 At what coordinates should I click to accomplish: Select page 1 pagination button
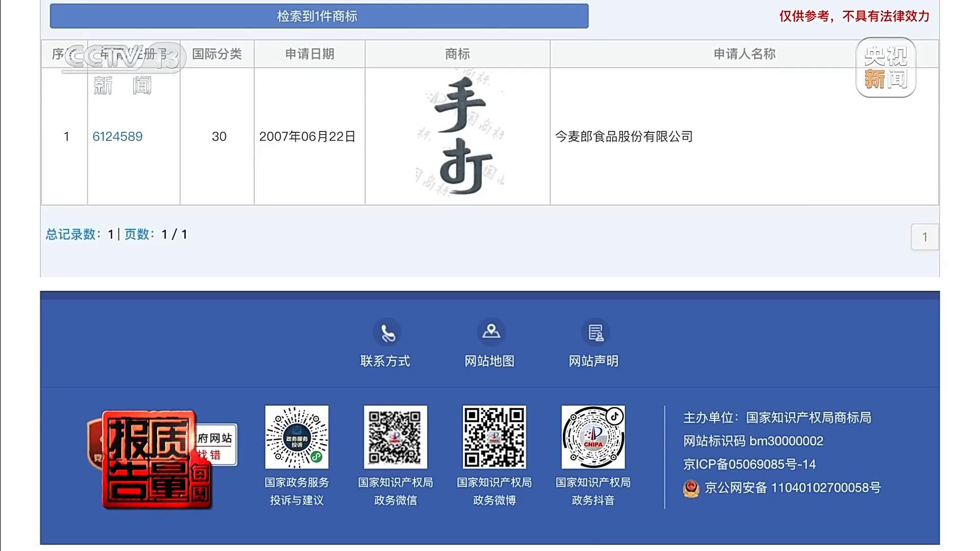point(924,237)
